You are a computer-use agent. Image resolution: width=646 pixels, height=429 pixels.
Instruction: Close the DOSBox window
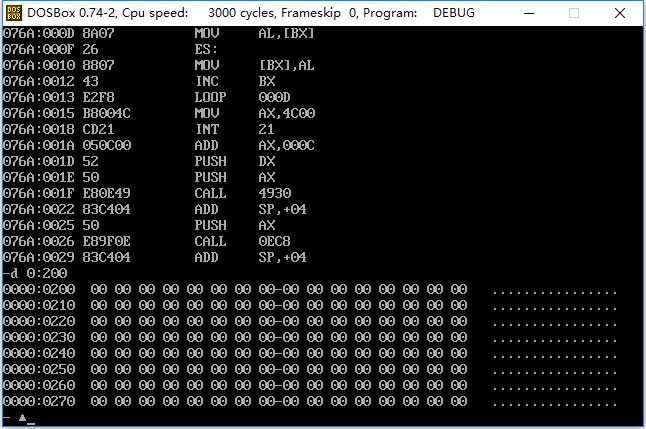(620, 13)
